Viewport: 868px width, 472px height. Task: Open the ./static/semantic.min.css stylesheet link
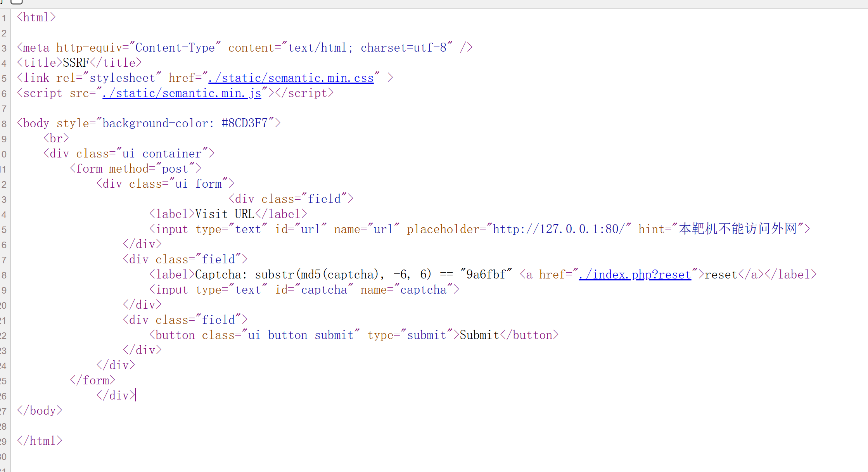coord(290,78)
